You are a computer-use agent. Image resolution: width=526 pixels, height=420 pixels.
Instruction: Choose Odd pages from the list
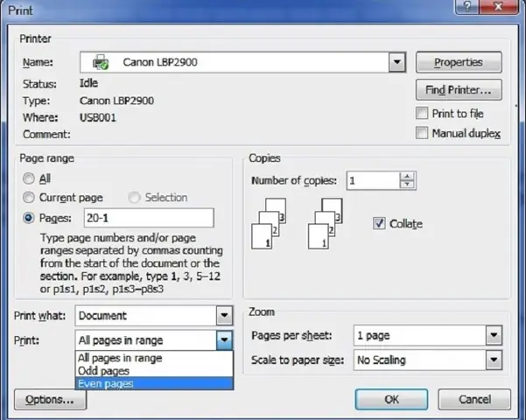(x=154, y=371)
